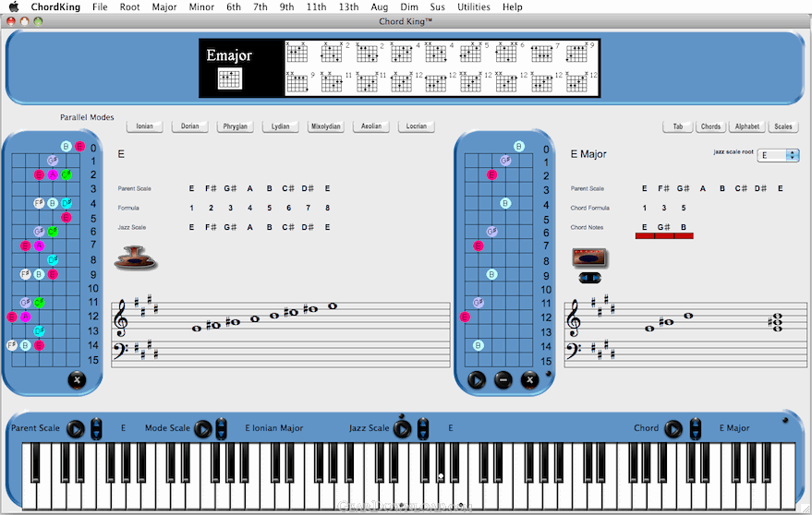Step the Parent Scale up-down arrows
Screen dimensions: 812x515
(x=96, y=429)
